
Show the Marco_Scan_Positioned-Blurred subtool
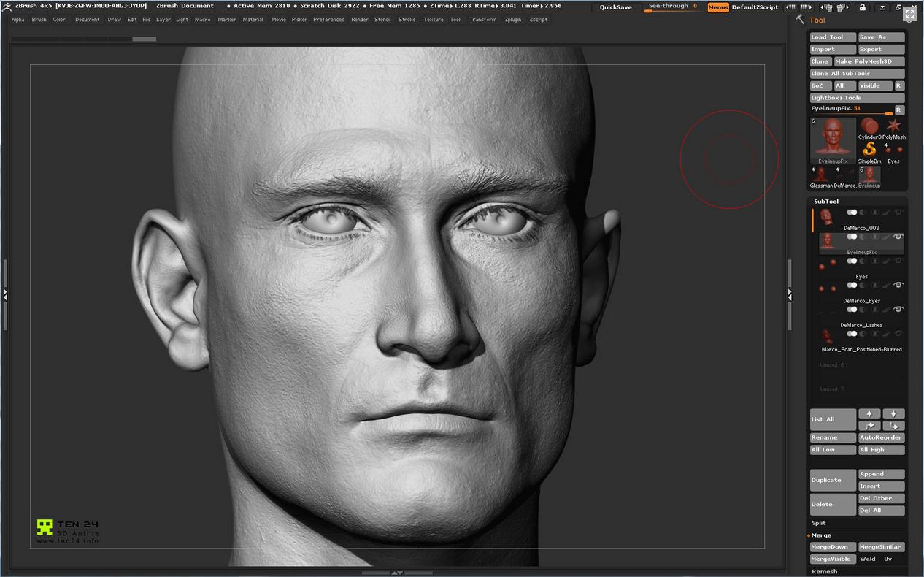[898, 334]
